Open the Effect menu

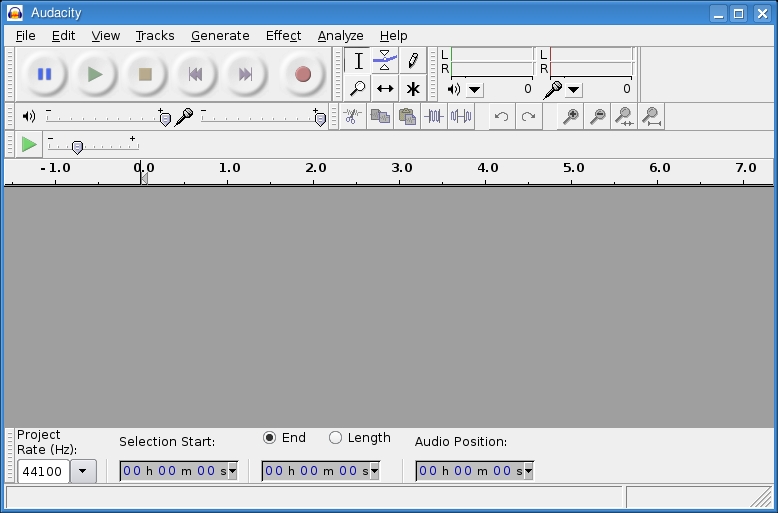point(283,35)
